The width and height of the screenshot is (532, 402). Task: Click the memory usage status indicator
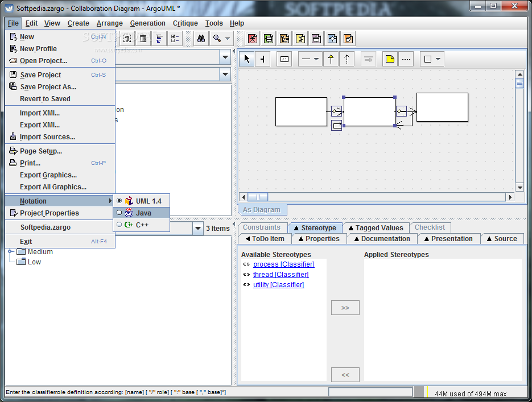(x=471, y=393)
